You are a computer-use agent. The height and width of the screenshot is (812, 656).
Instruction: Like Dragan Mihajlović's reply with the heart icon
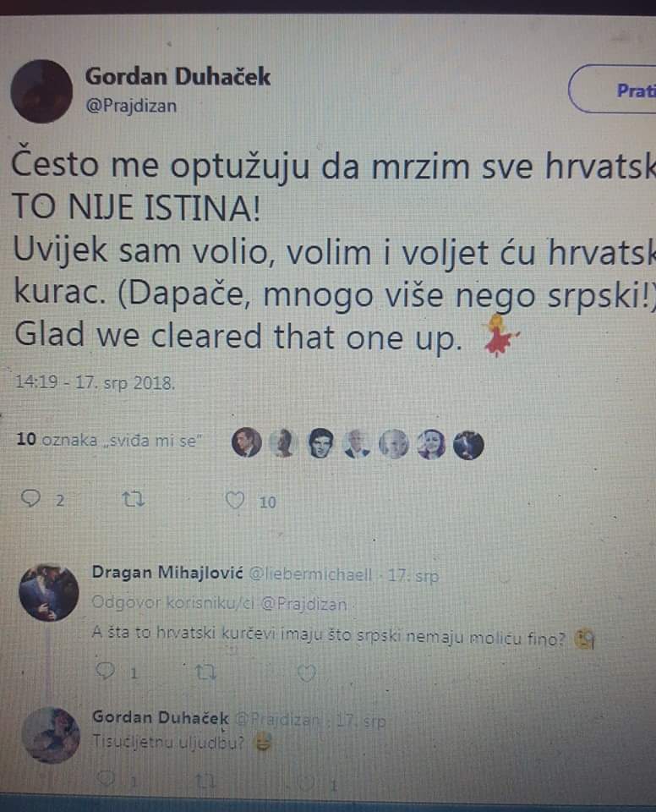(x=307, y=672)
